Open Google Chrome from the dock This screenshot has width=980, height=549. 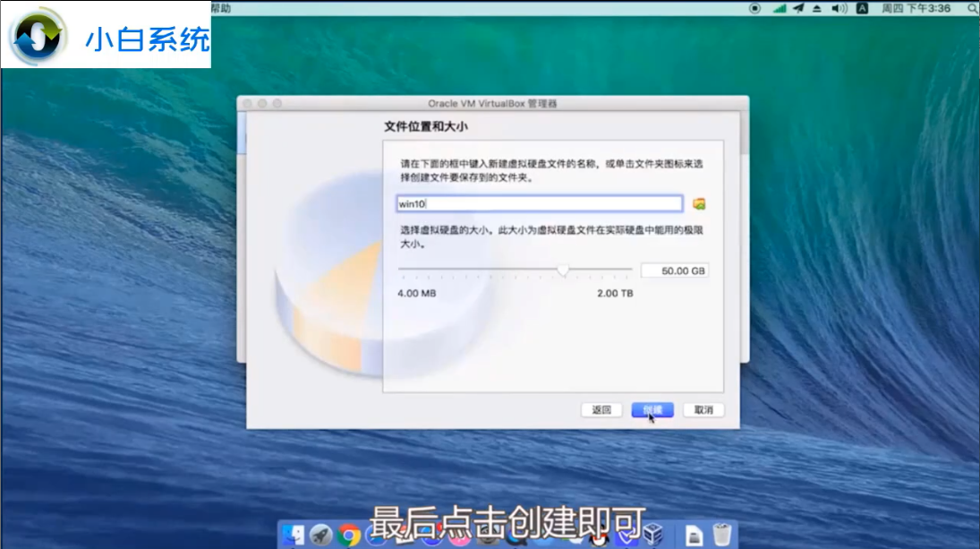(350, 536)
